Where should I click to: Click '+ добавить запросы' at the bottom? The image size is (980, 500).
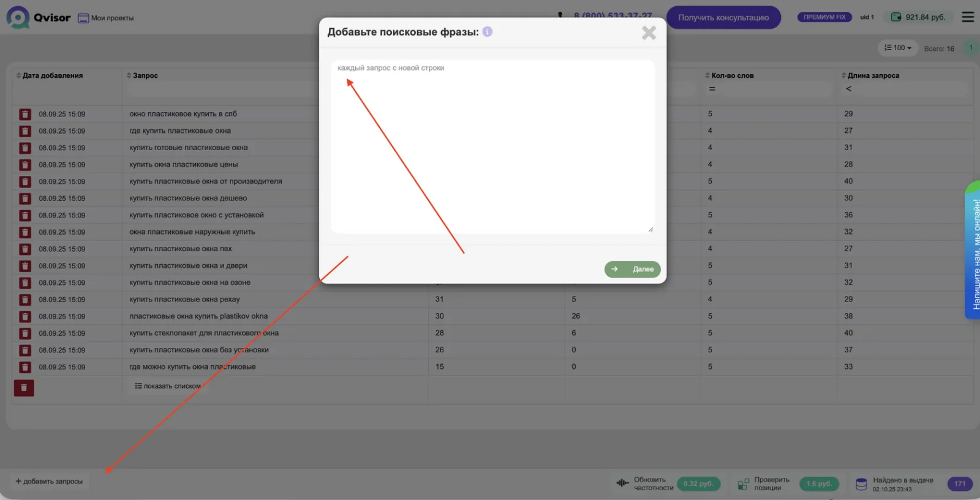[x=50, y=482]
